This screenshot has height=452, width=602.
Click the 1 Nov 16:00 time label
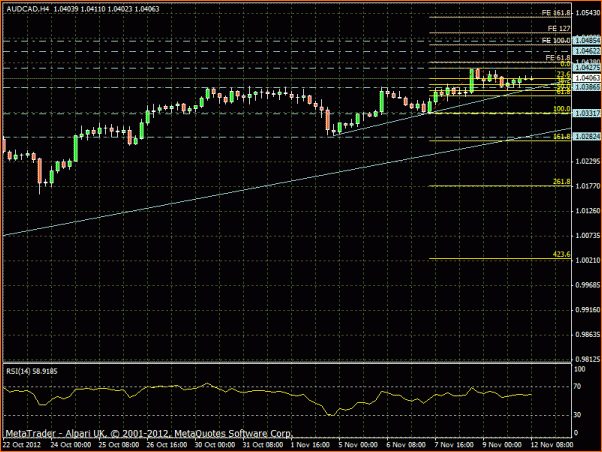click(x=310, y=445)
